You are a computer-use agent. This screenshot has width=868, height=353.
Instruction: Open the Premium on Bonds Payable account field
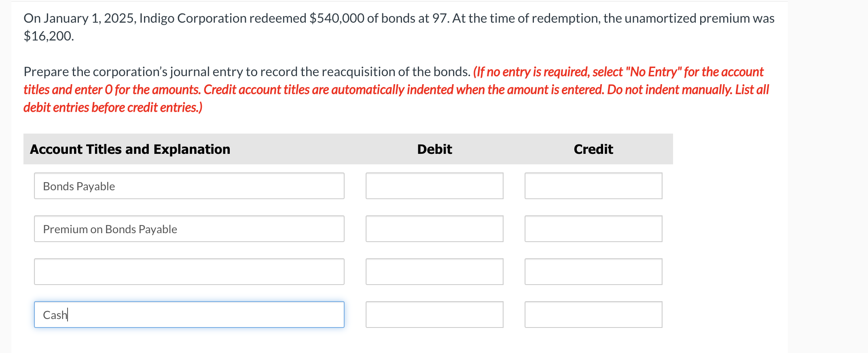(188, 229)
